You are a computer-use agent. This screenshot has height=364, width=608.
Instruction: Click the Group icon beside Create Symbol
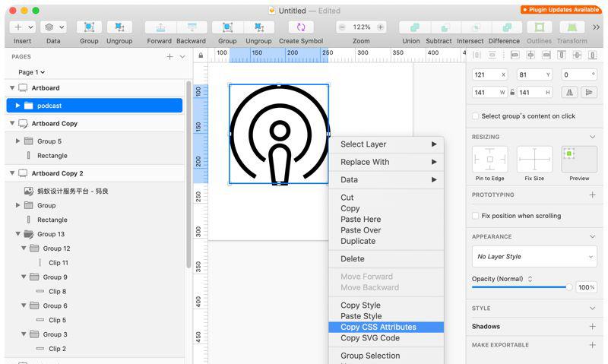[227, 27]
